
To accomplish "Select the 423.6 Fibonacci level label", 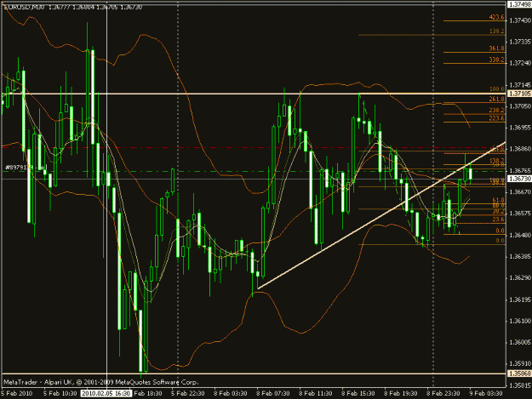I will 497,17.
